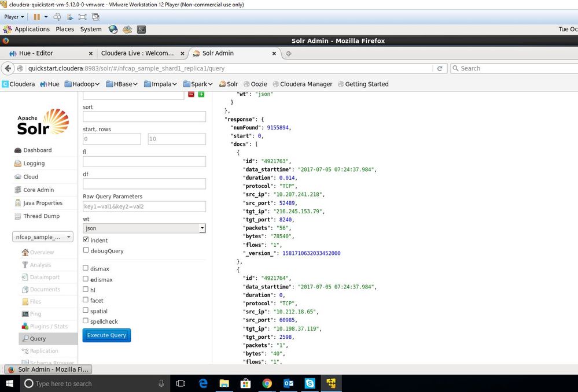This screenshot has width=578, height=392.
Task: Open the Getting Started bookmark
Action: click(363, 84)
